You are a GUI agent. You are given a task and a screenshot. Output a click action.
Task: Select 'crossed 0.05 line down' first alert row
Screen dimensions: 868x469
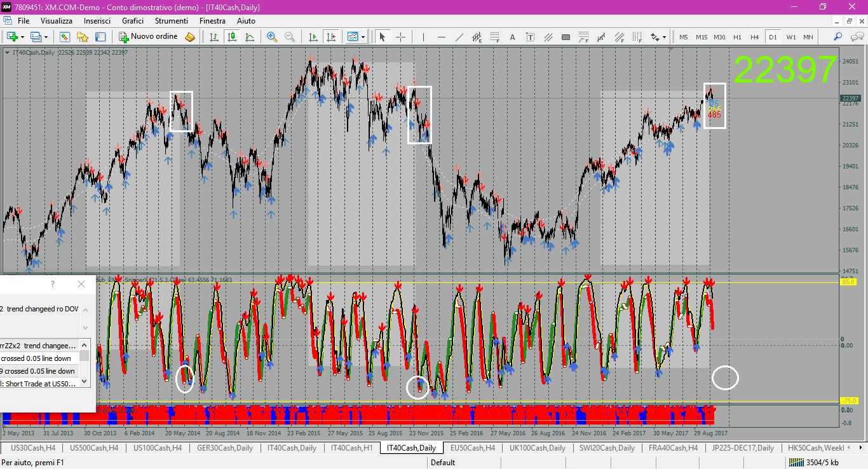[x=39, y=358]
